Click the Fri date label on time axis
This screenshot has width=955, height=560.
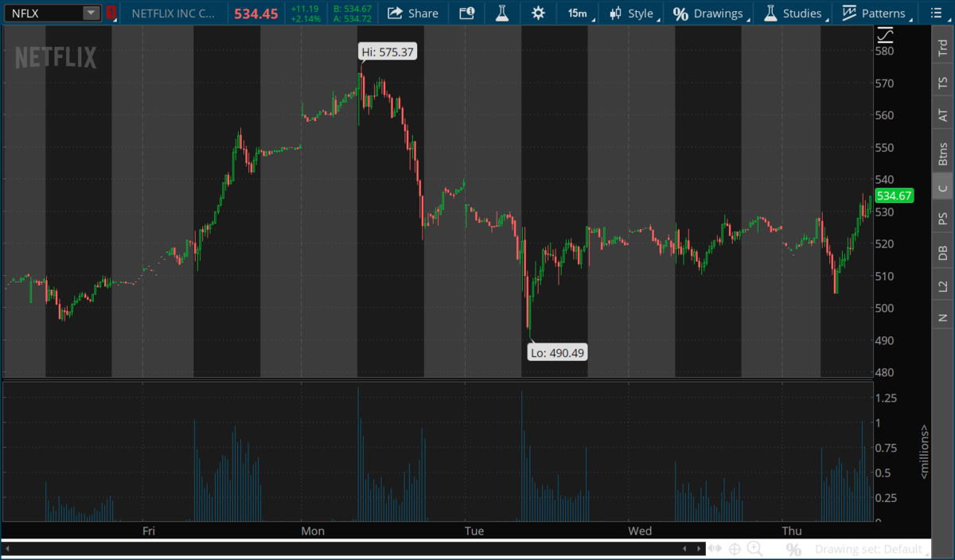[x=147, y=531]
